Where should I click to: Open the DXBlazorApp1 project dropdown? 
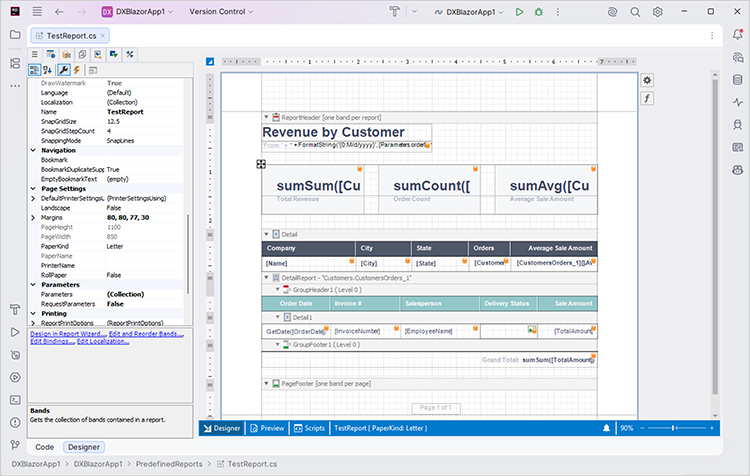pos(137,12)
